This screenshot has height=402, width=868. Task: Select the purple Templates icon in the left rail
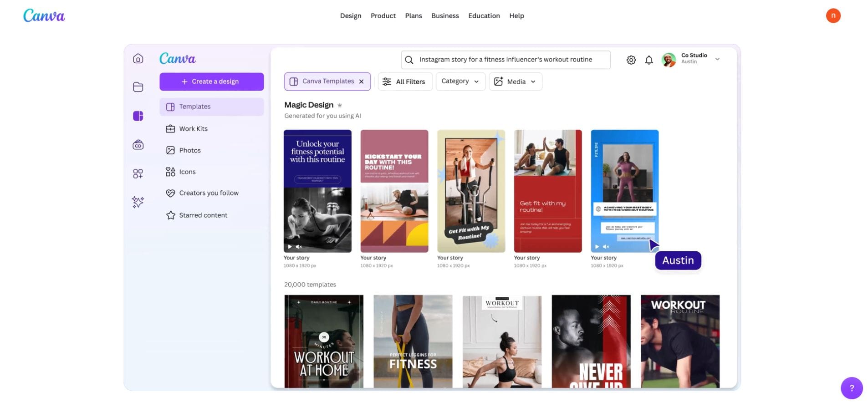click(x=138, y=116)
